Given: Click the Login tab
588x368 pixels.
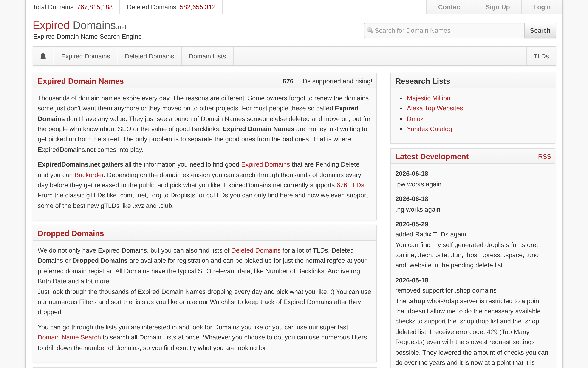Looking at the screenshot, I should coord(542,7).
